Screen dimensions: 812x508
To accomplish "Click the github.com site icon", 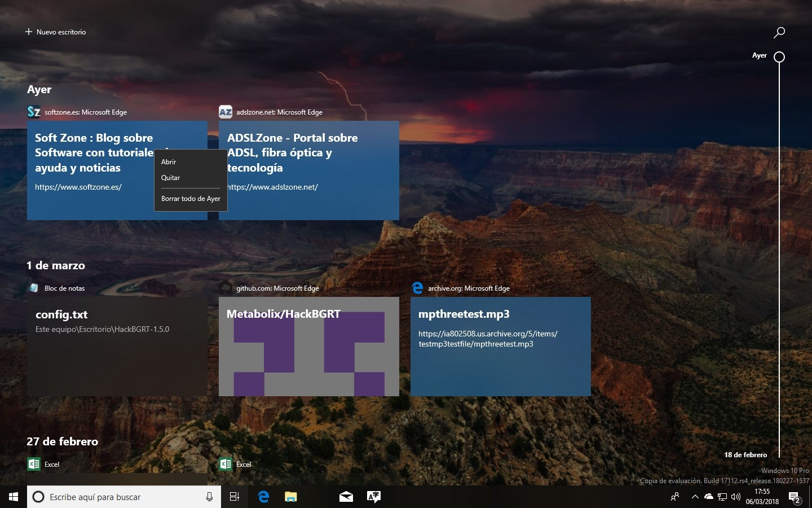I will tap(226, 288).
